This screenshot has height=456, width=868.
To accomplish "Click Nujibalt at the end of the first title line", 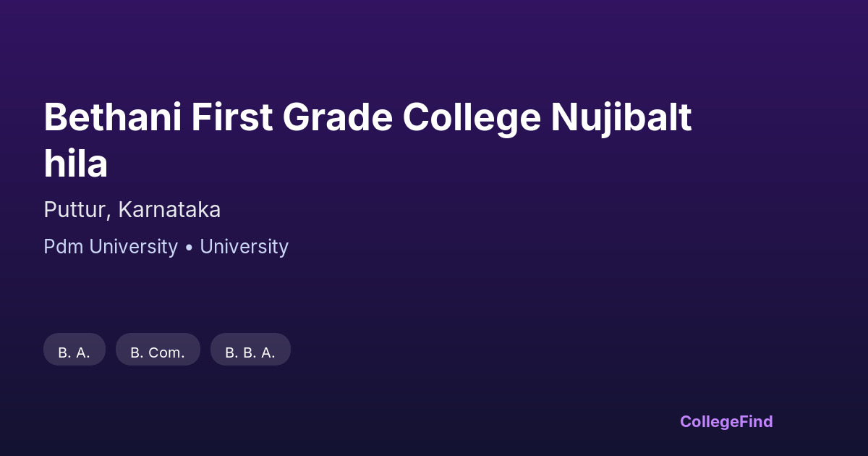I will [621, 118].
